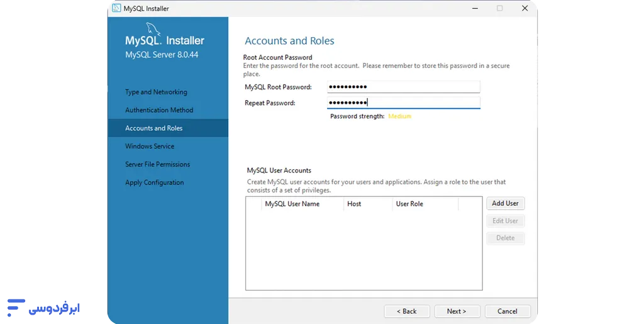This screenshot has width=644, height=324.
Task: Select the Accounts and Roles step
Action: pyautogui.click(x=167, y=128)
